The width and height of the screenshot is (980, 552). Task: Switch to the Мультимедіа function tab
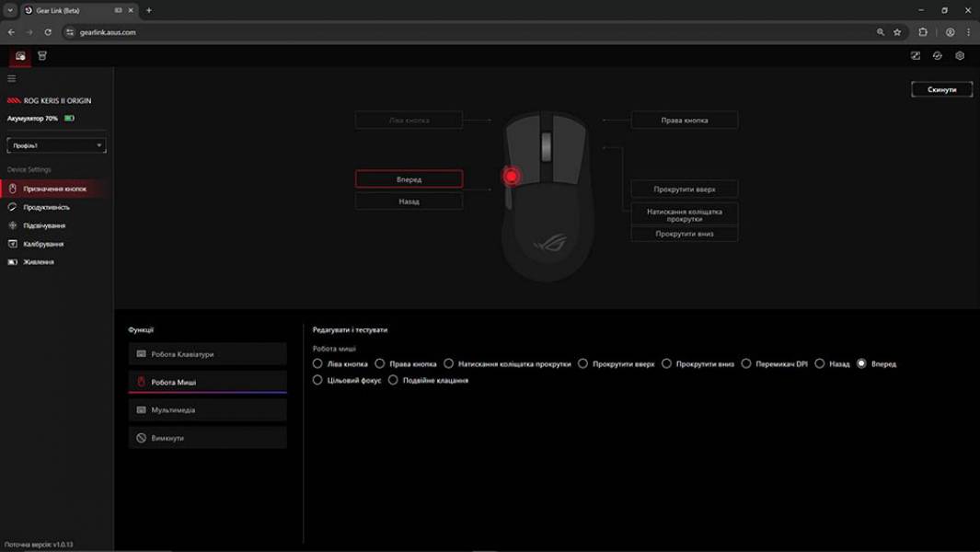click(x=207, y=411)
